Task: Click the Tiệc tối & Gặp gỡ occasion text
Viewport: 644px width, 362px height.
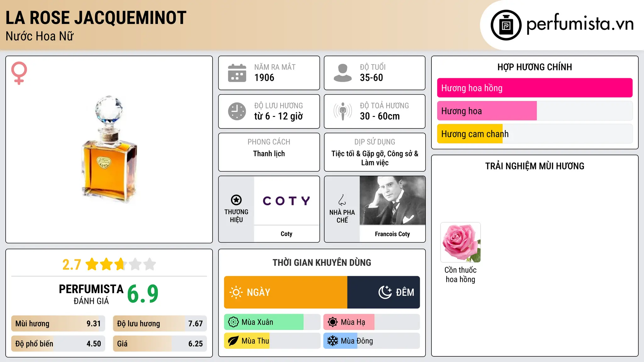Action: coord(375,158)
